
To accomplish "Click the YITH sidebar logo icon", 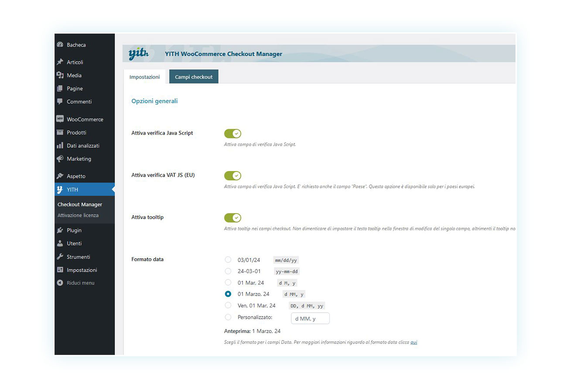I will (x=60, y=190).
